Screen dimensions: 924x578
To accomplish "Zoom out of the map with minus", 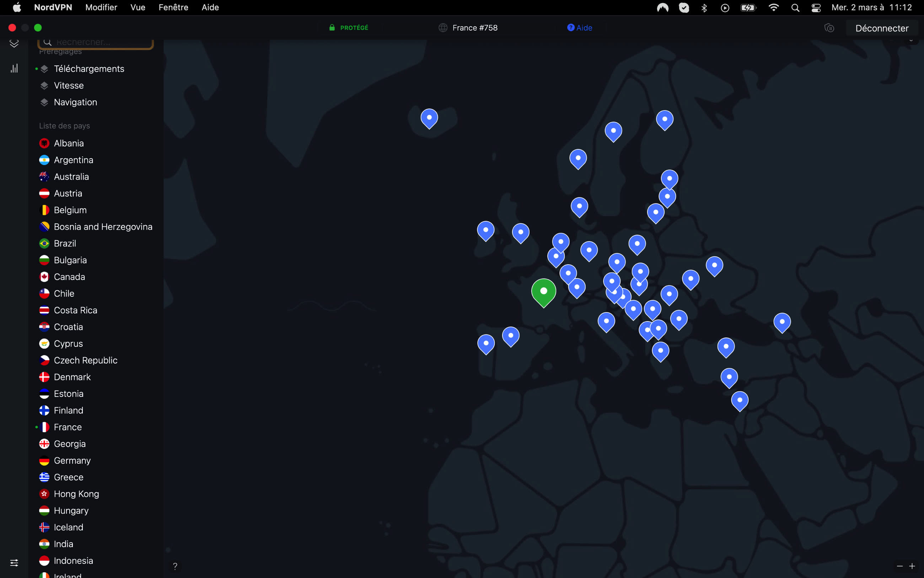I will click(900, 566).
